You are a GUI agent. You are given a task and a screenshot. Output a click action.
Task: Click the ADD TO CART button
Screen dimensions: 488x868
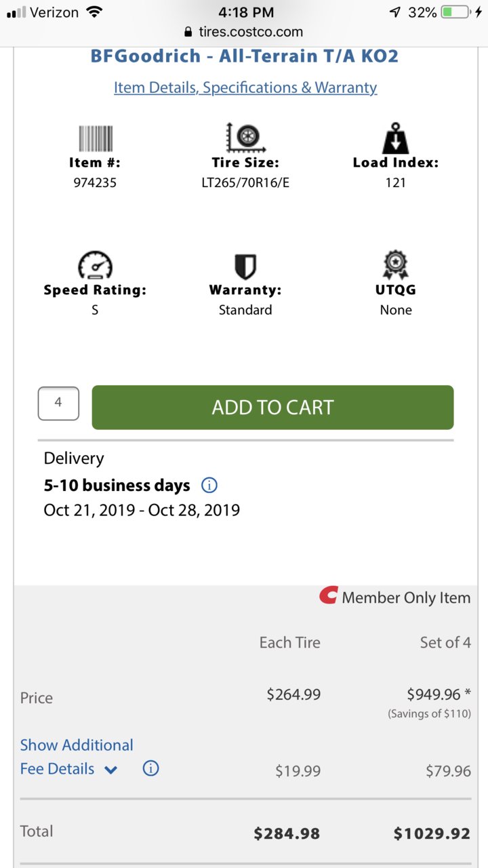pyautogui.click(x=272, y=408)
